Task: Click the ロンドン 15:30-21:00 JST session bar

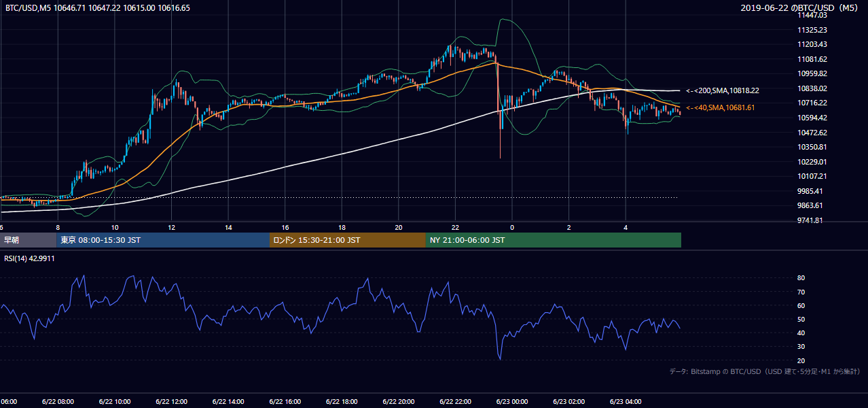Action: point(347,240)
